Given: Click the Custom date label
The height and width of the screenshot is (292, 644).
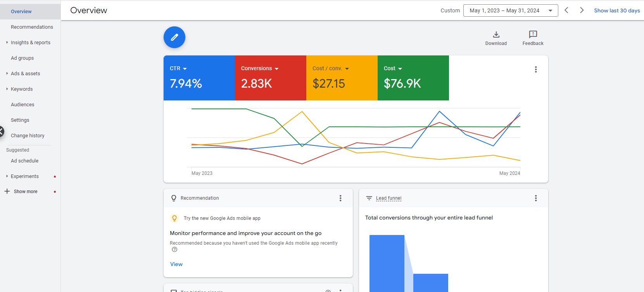Looking at the screenshot, I should click(450, 10).
